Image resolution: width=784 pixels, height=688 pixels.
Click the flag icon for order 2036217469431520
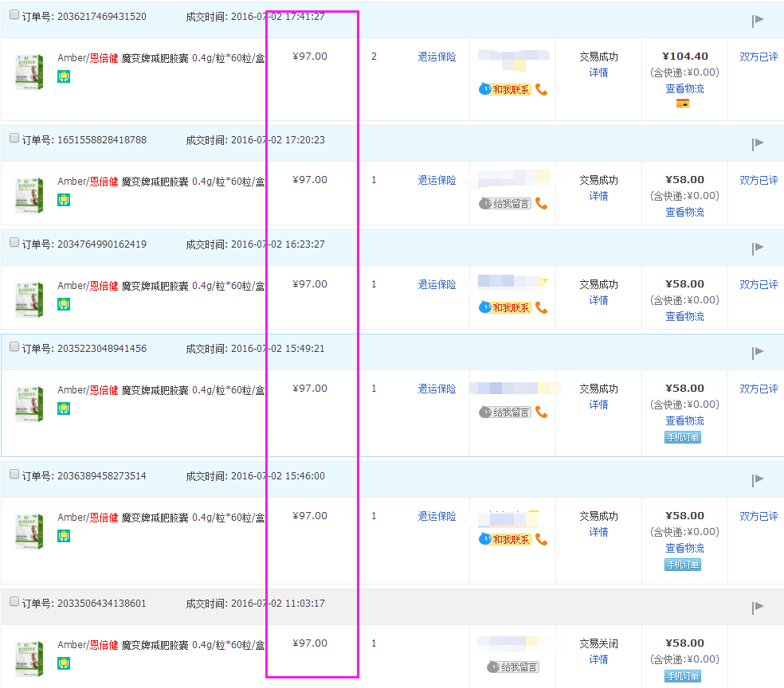coord(758,21)
